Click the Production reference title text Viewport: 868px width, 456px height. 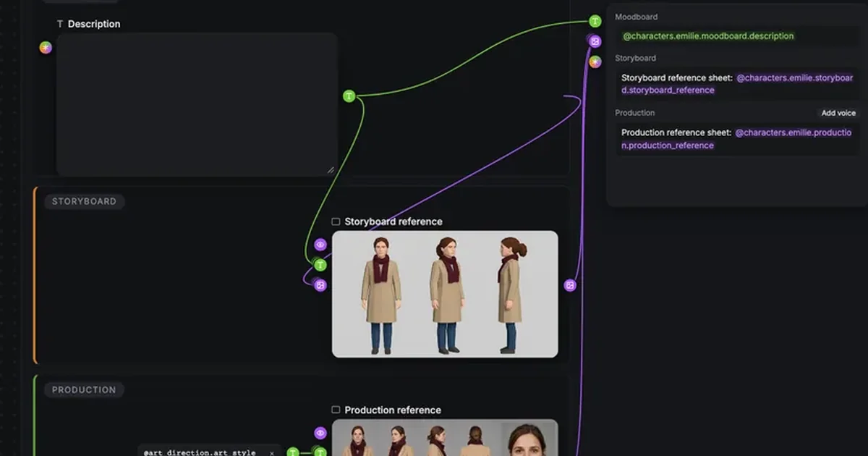pyautogui.click(x=393, y=410)
